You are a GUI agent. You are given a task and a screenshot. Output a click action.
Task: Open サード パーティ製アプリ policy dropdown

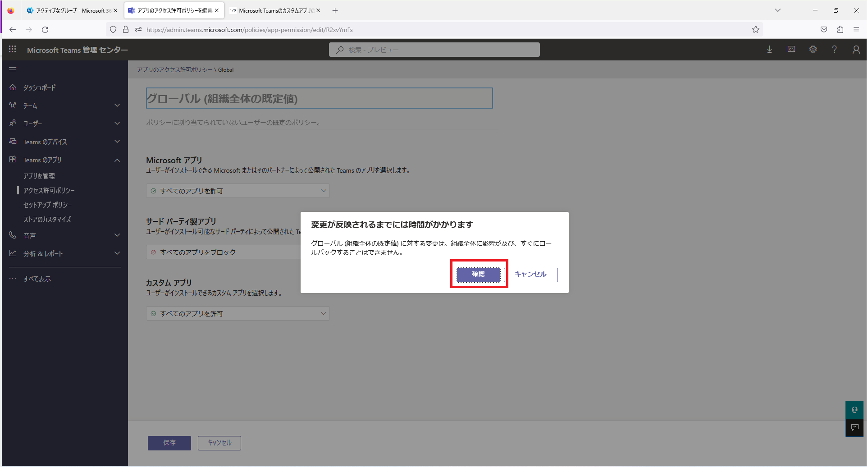pyautogui.click(x=224, y=252)
